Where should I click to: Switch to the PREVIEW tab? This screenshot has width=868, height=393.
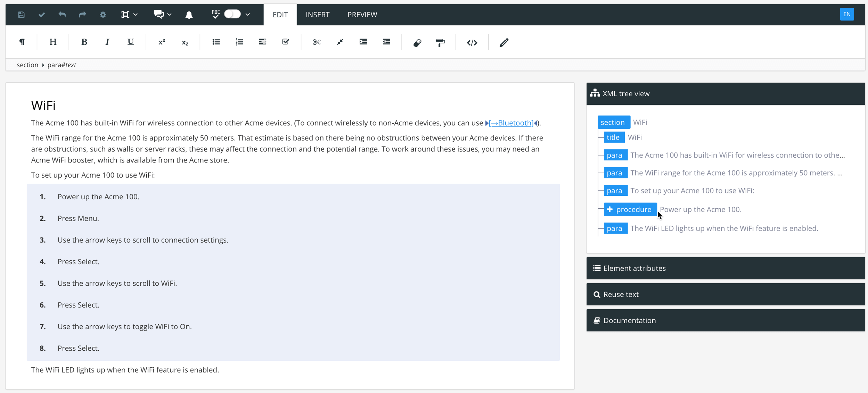pyautogui.click(x=362, y=14)
